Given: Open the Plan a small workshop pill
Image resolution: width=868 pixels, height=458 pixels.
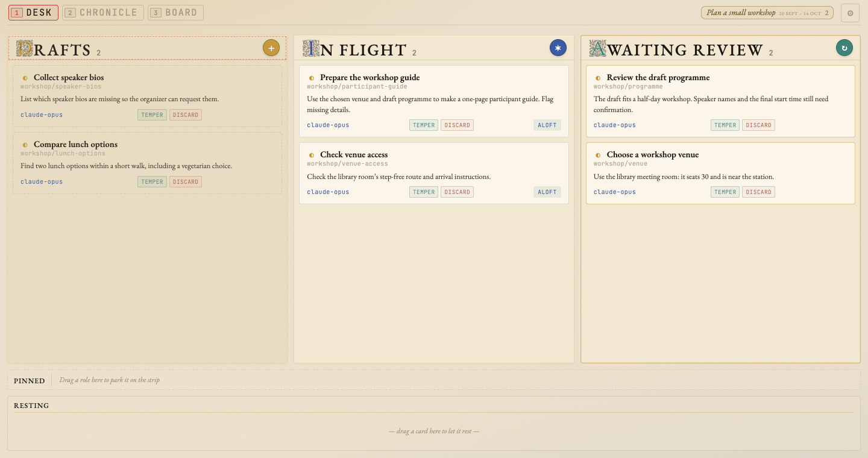Looking at the screenshot, I should pos(767,13).
